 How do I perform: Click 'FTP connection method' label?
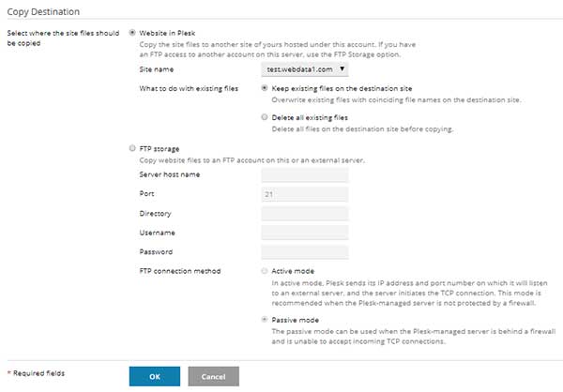180,271
